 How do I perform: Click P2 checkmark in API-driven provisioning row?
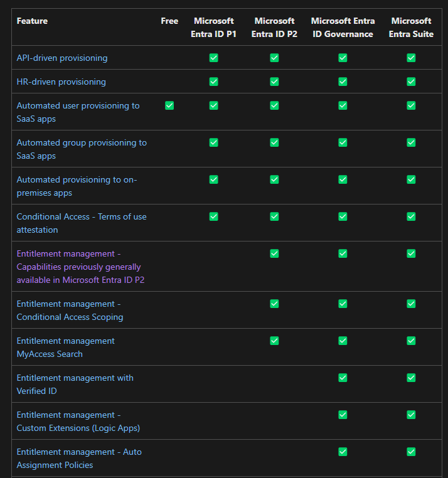coord(274,58)
